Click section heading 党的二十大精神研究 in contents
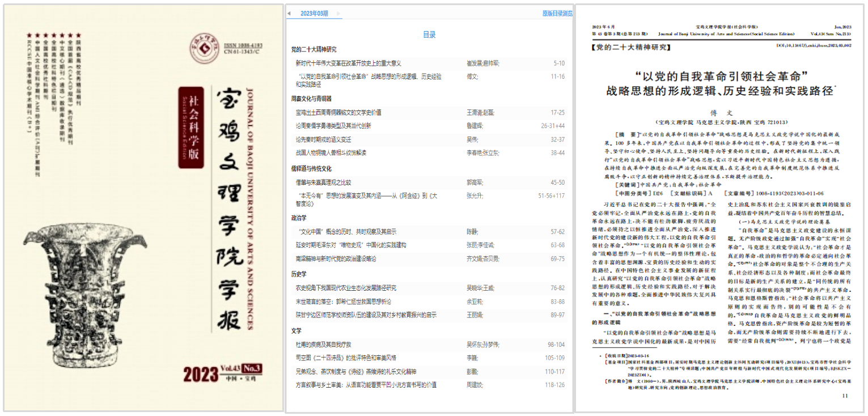868x416 pixels. click(314, 49)
